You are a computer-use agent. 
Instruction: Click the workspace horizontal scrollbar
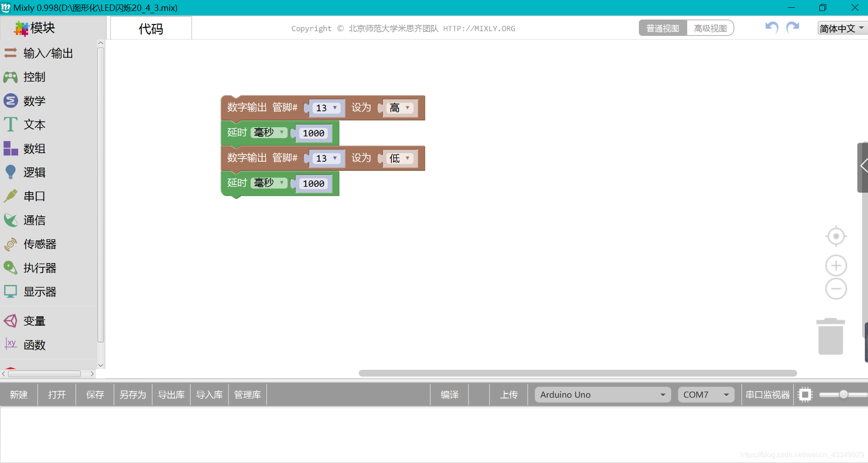578,373
